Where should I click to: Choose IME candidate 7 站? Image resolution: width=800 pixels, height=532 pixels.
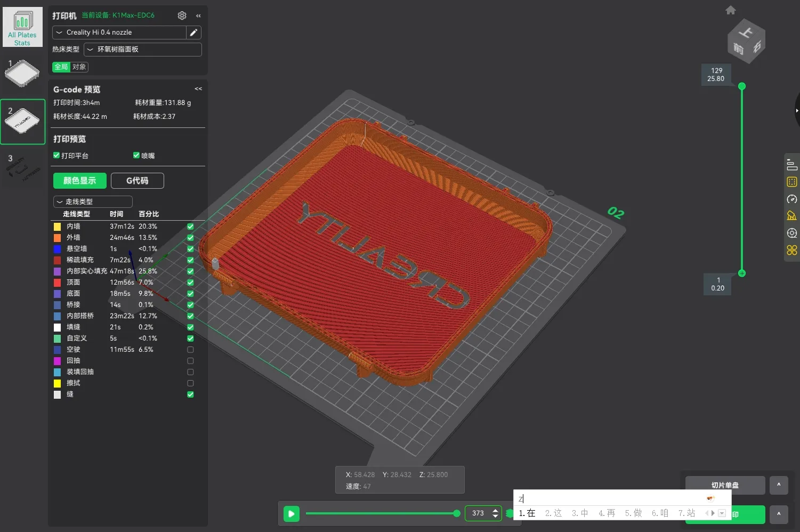(686, 513)
